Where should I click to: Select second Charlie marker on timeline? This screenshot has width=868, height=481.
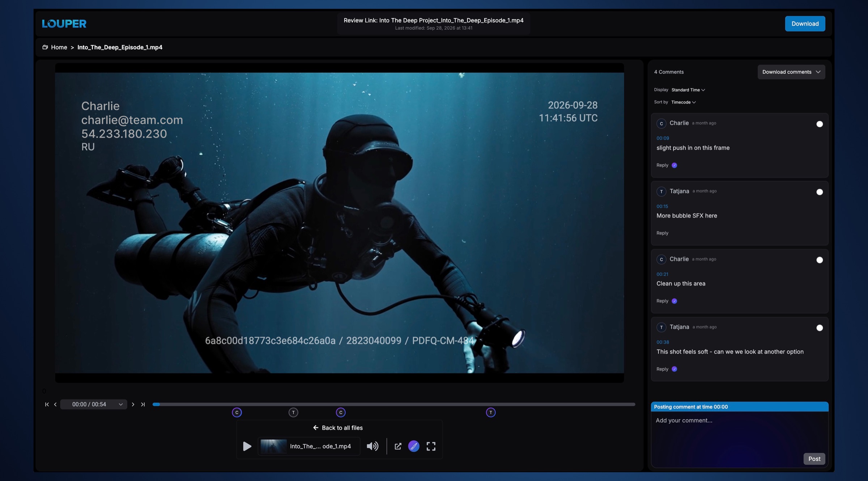point(341,413)
